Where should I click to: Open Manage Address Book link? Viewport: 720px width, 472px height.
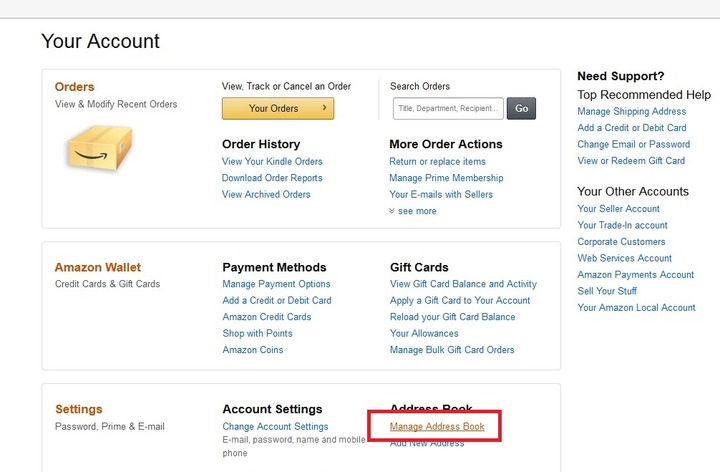437,427
